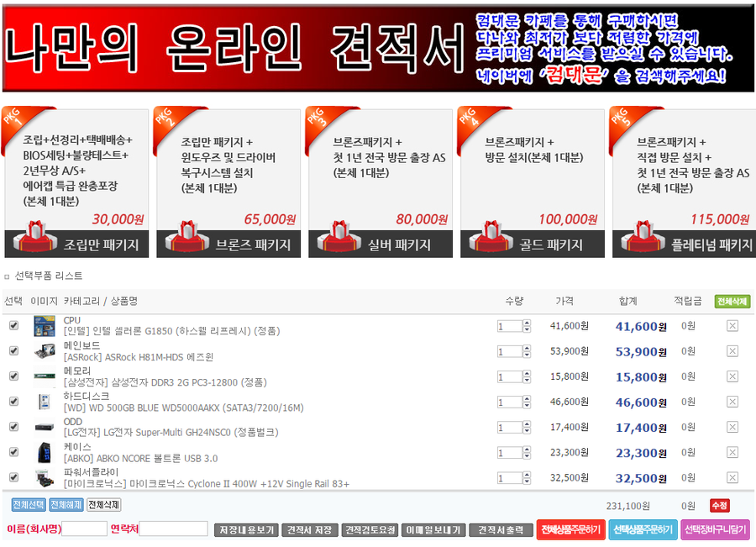Click the 이메일보내기 button
756x547 pixels.
coord(433,530)
